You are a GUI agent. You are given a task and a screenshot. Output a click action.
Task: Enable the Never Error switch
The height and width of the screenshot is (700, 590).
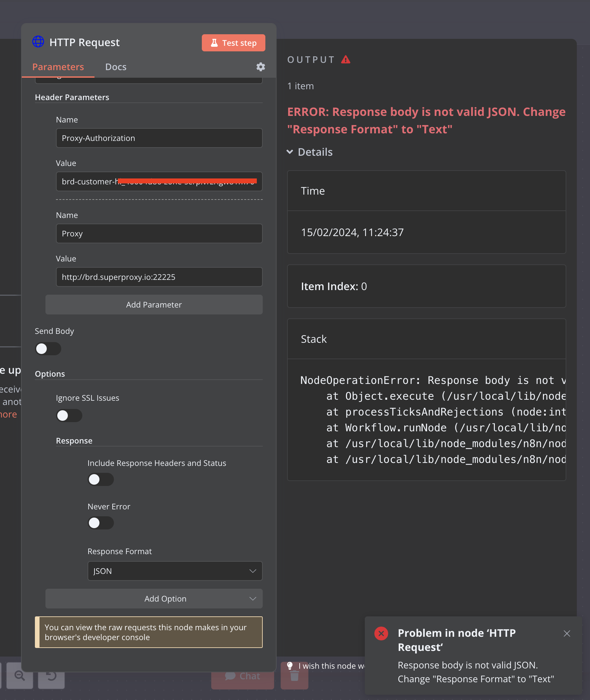[101, 523]
